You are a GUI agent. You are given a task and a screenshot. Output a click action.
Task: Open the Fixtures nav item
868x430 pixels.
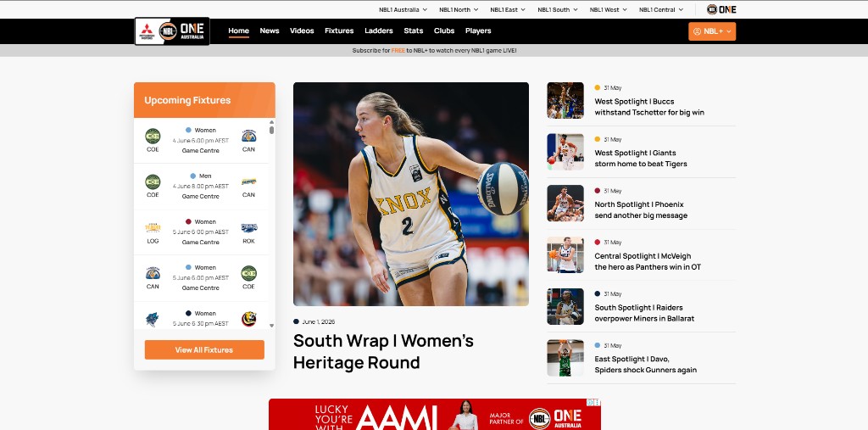(x=339, y=31)
